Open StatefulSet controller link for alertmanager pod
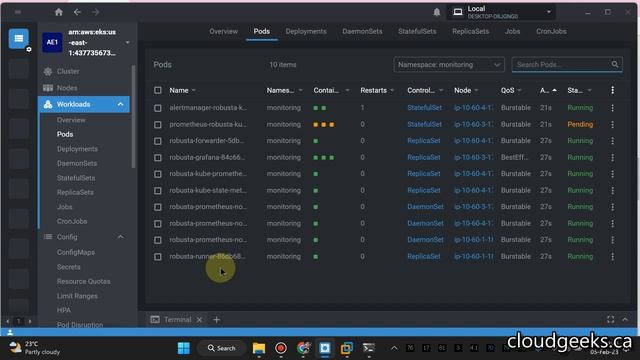The width and height of the screenshot is (640, 360). tap(424, 108)
